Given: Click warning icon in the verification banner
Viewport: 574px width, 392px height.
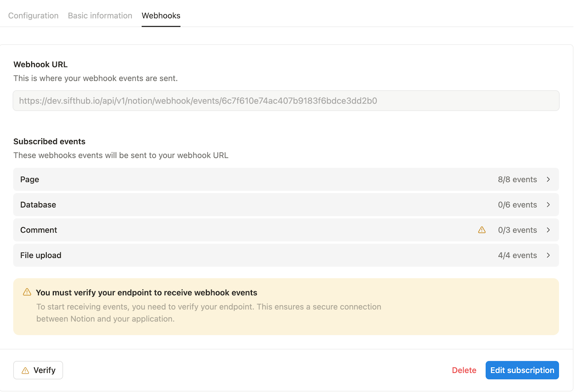Looking at the screenshot, I should pos(27,292).
